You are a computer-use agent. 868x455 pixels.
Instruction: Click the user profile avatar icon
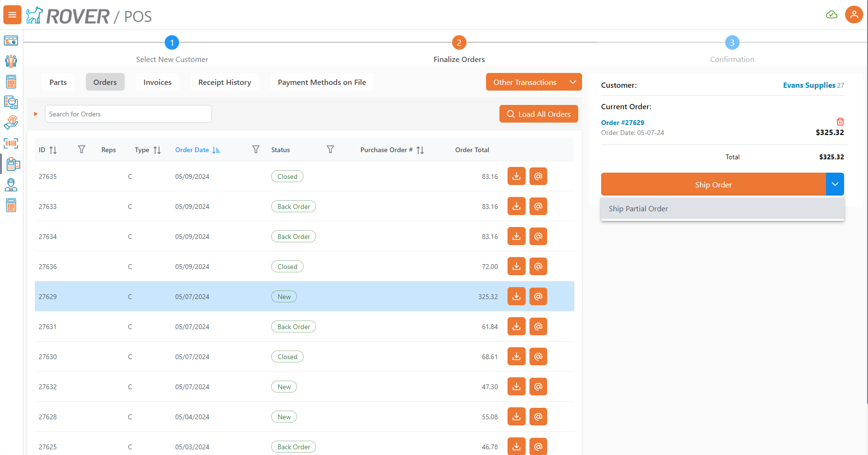(x=854, y=15)
